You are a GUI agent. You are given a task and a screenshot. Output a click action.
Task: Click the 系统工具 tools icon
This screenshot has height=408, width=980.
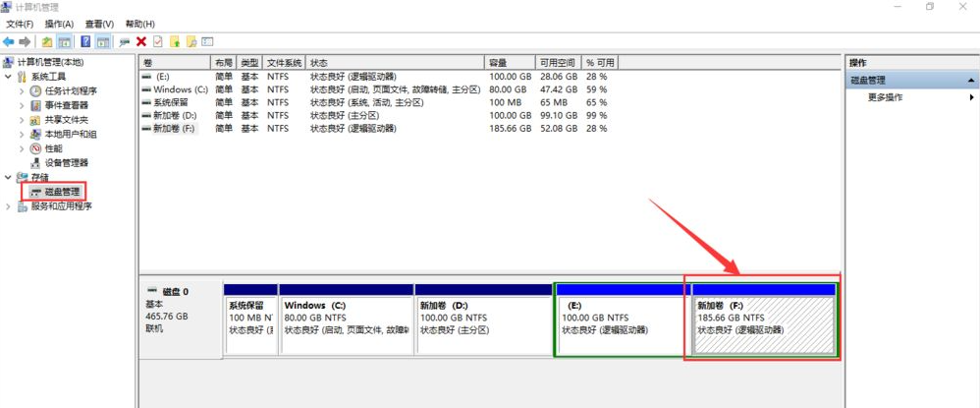click(22, 77)
